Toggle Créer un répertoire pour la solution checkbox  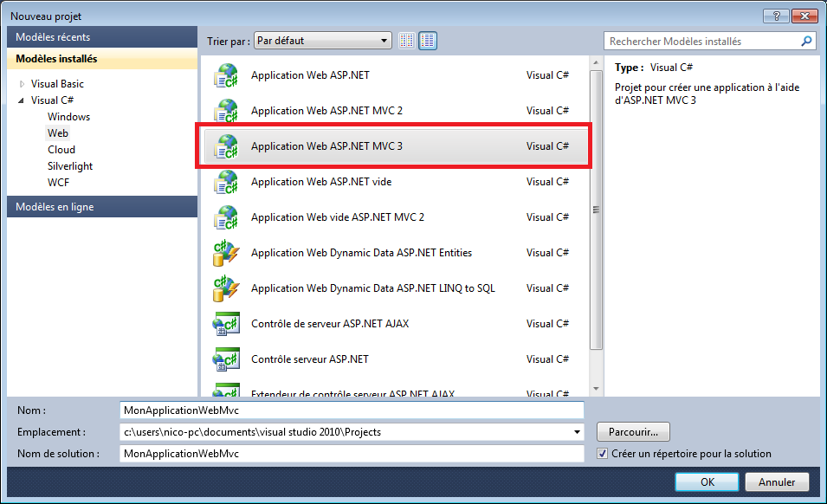pos(603,454)
